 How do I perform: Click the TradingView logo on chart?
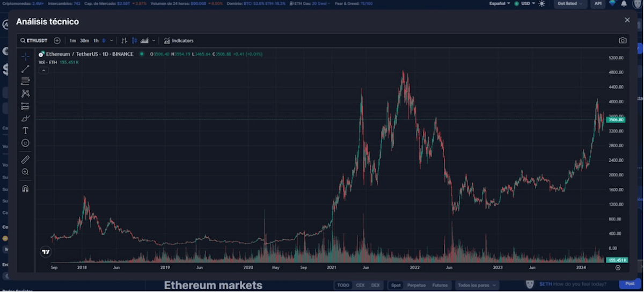coord(46,251)
